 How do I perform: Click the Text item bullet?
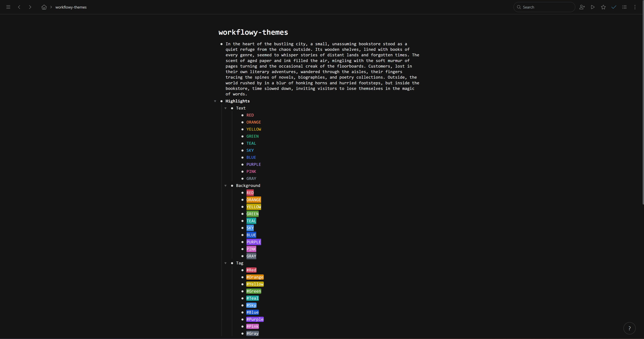coord(232,108)
